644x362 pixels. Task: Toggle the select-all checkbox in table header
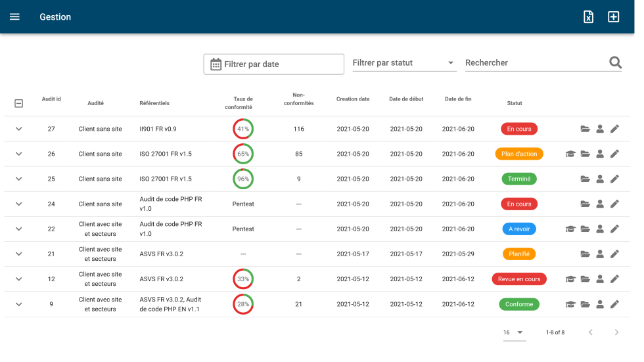pyautogui.click(x=19, y=103)
